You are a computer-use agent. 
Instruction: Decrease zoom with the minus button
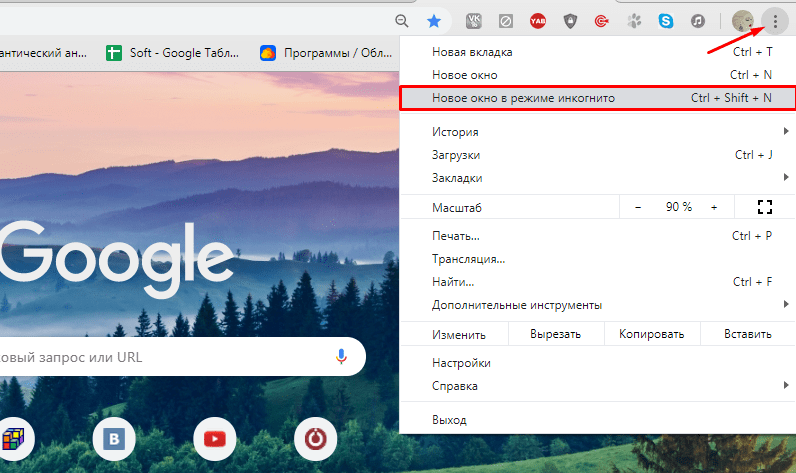[638, 207]
